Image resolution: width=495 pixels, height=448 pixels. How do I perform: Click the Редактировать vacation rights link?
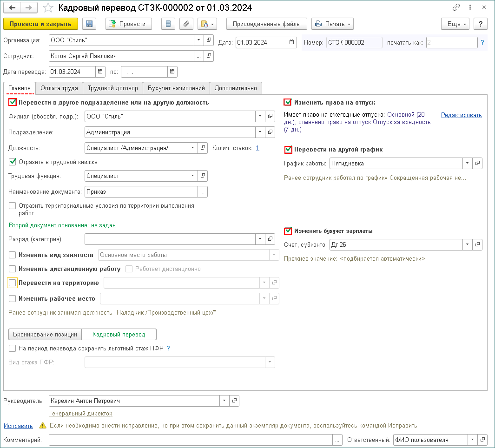point(461,115)
